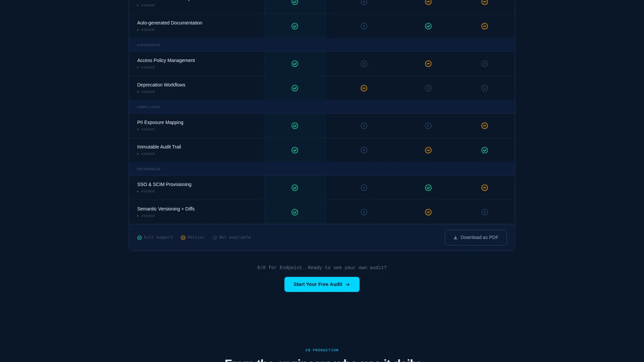Click the full-support check in PII Exposure Mapping row
This screenshot has height=362, width=644.
[x=295, y=126]
